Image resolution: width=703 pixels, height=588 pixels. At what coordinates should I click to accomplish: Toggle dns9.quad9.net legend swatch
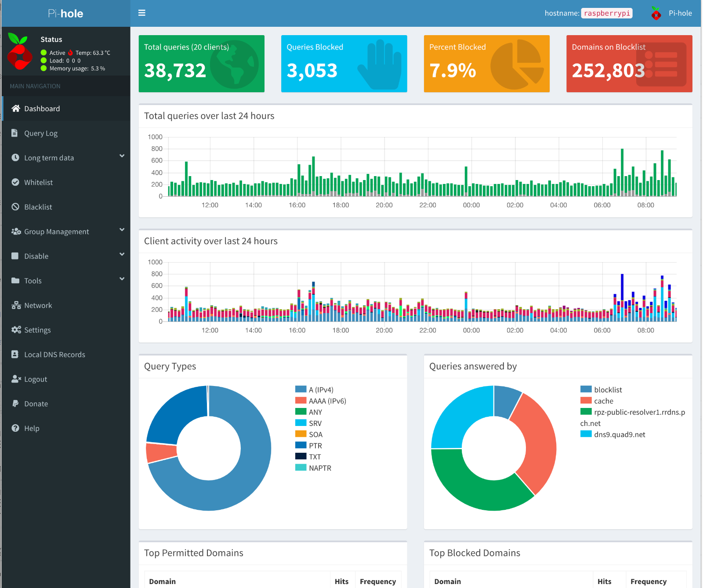tap(586, 434)
